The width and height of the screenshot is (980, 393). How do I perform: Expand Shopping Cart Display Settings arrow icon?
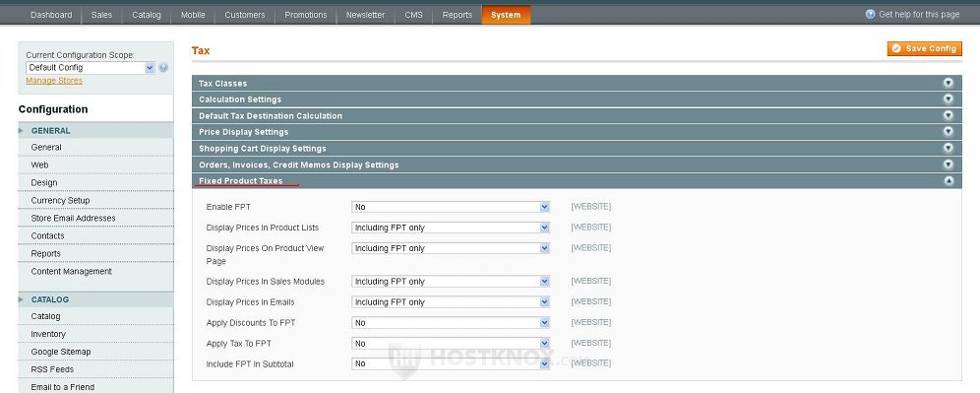pyautogui.click(x=949, y=148)
